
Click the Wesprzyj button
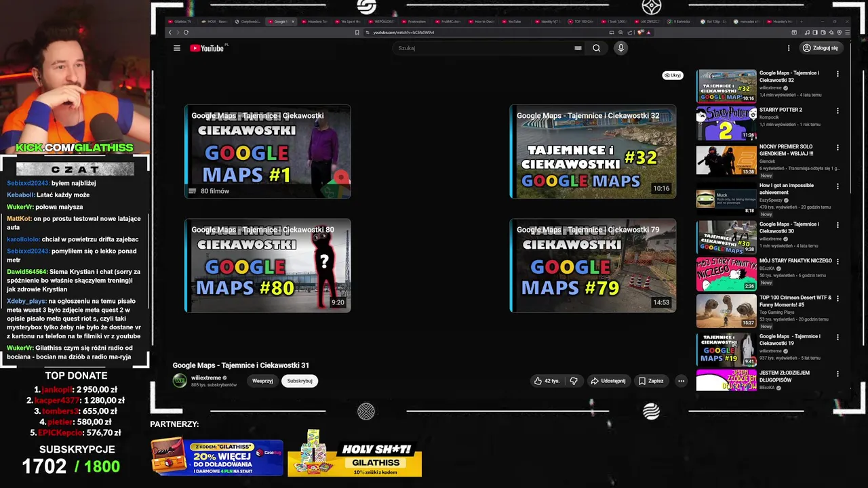pyautogui.click(x=262, y=381)
